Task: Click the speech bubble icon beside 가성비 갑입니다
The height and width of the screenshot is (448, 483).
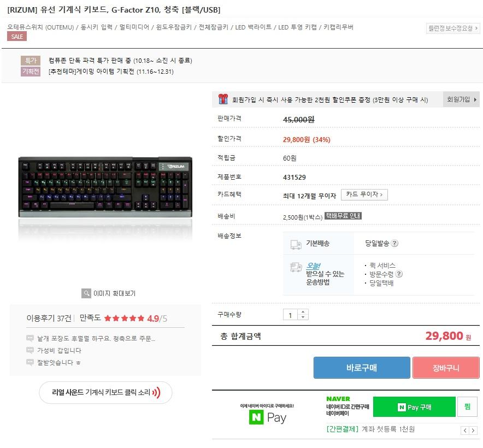Action: click(x=30, y=350)
